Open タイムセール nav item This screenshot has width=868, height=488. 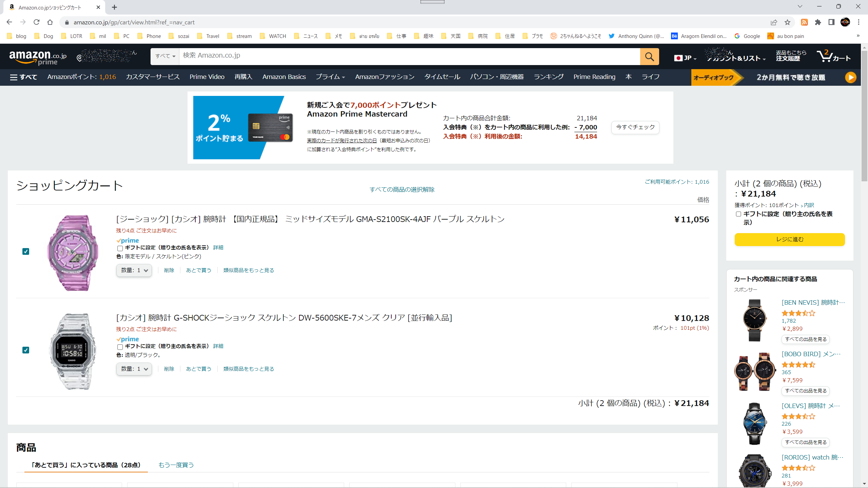(x=442, y=77)
